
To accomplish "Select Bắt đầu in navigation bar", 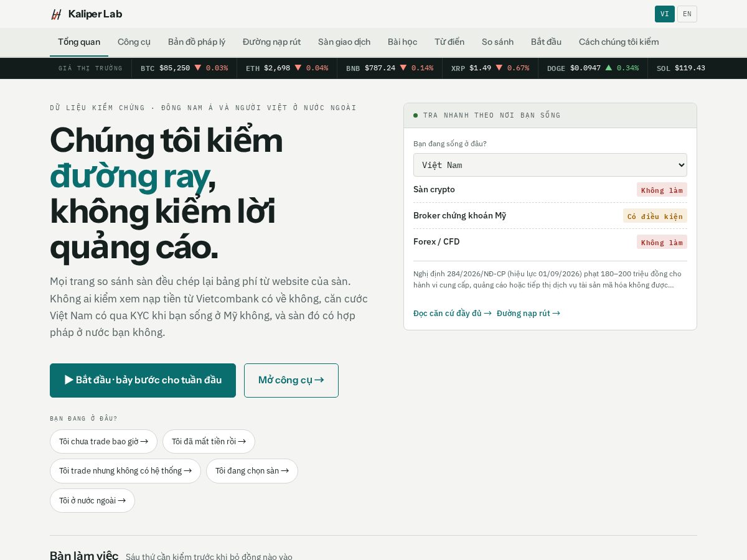I will click(x=546, y=42).
